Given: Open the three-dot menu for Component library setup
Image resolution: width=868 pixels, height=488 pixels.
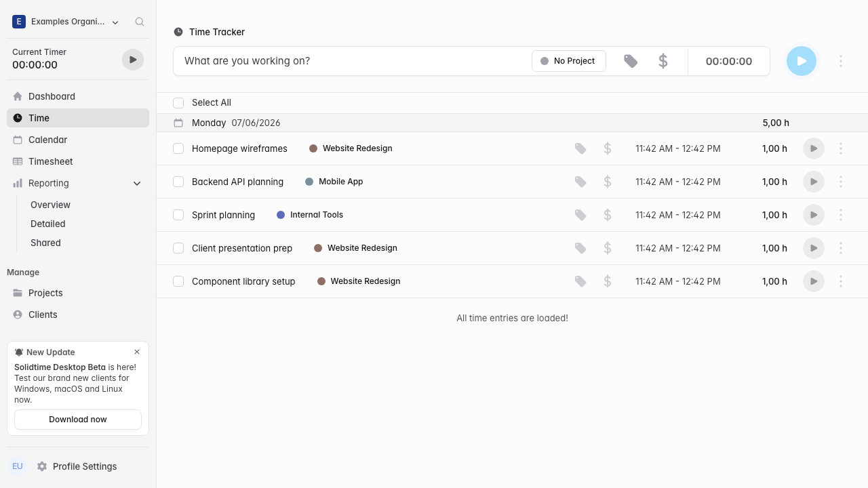Looking at the screenshot, I should (841, 281).
